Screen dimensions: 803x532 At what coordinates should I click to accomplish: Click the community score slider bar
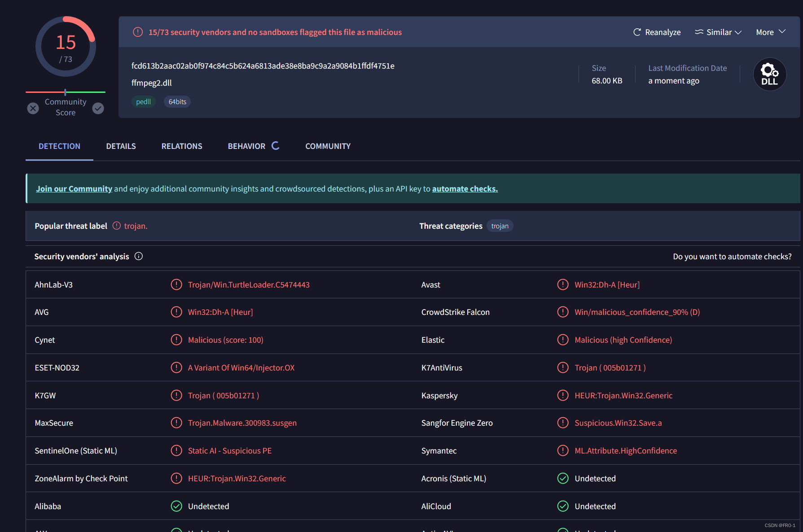click(66, 92)
